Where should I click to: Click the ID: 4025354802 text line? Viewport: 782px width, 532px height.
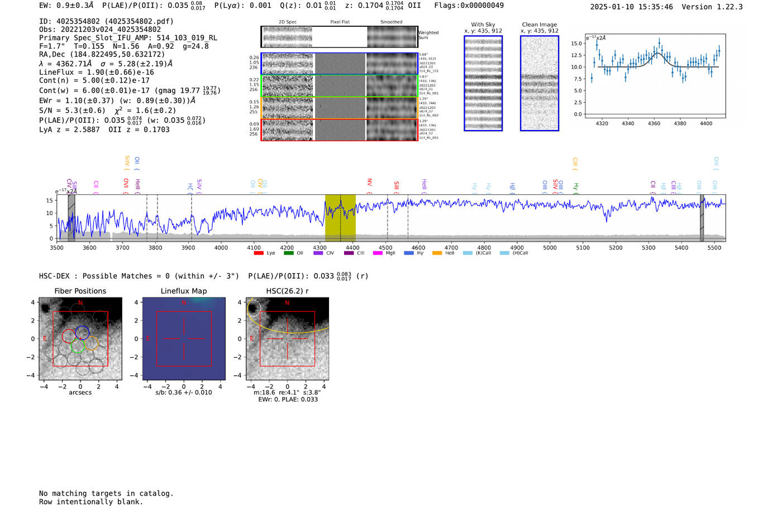tap(106, 21)
